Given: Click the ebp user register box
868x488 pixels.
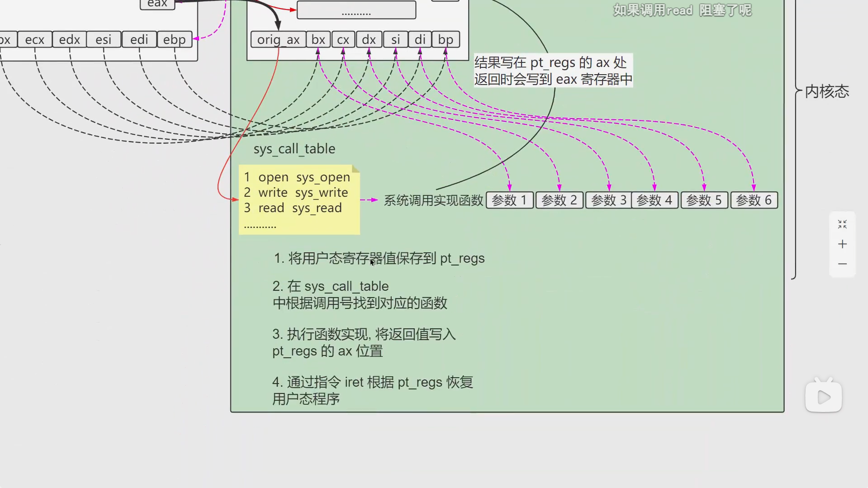Looking at the screenshot, I should (x=175, y=39).
